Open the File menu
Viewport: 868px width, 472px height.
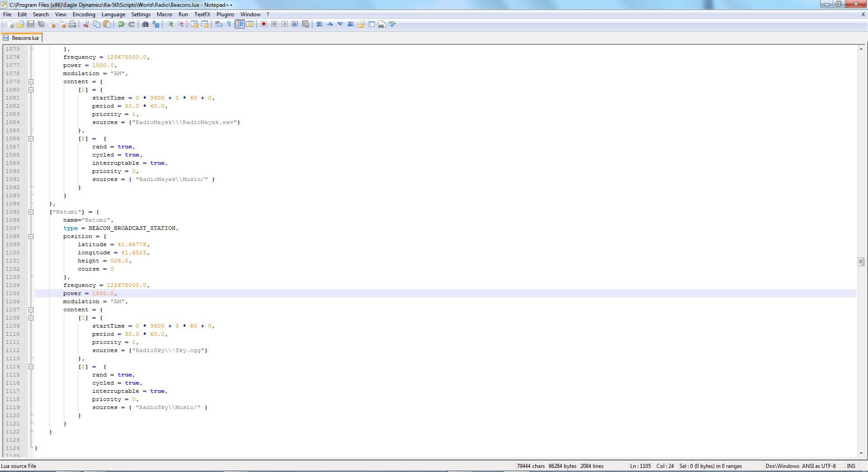point(7,14)
